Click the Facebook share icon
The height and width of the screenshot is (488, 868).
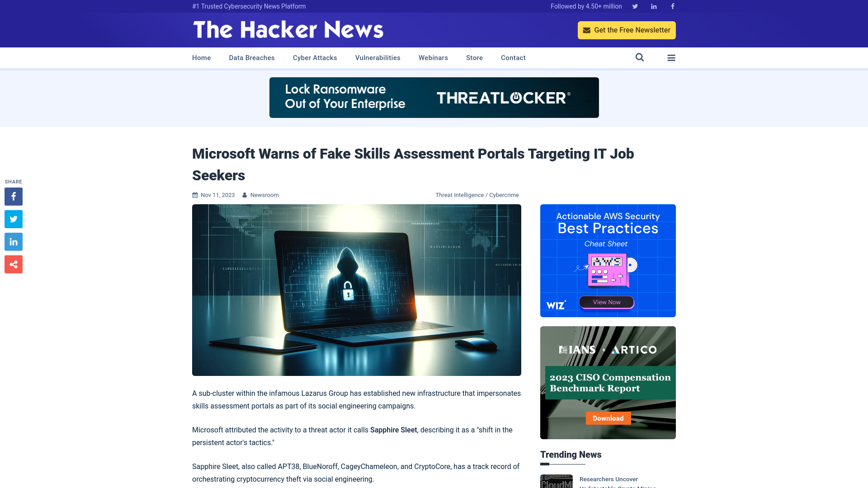(13, 197)
